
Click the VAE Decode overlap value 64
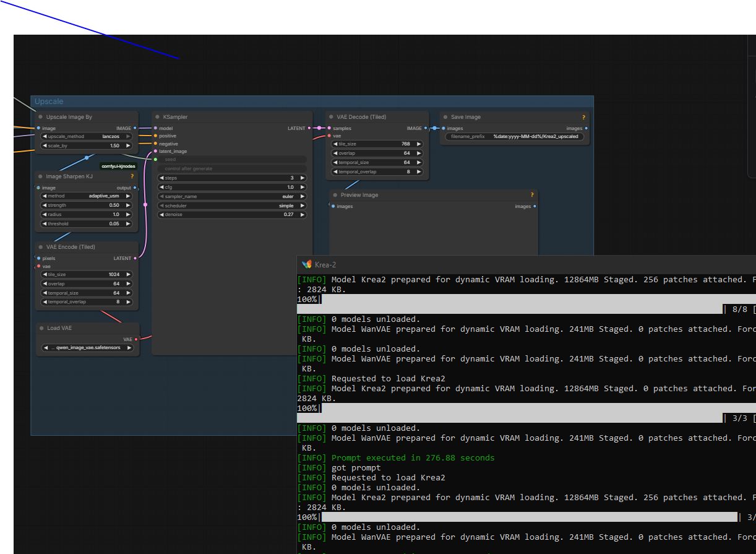407,153
